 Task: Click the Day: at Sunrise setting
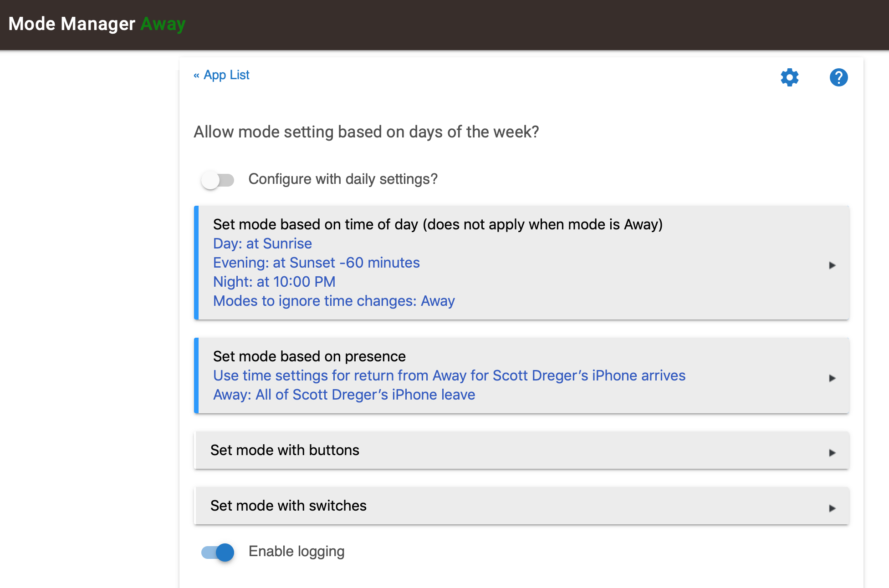262,243
